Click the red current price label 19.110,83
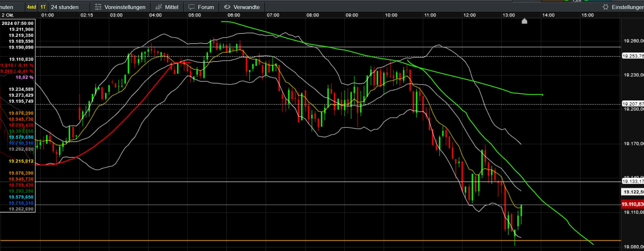This screenshot has height=251, width=644. [x=632, y=204]
